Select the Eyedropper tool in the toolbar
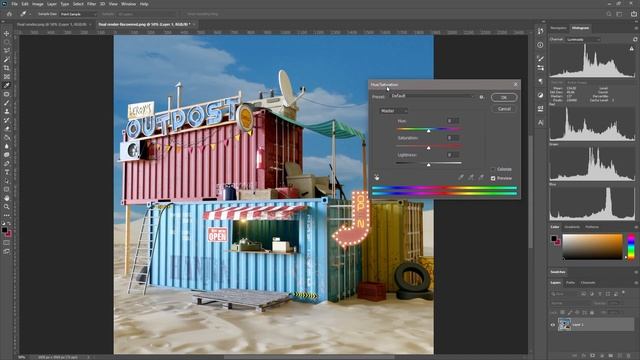Screen dimensions: 640x360 click(x=7, y=85)
